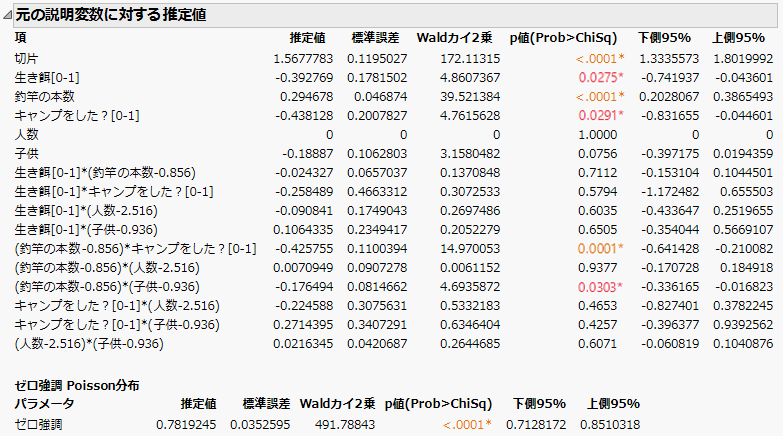Select the (釣竿の本数-0.856)*キャンプをした？[0-1] term
This screenshot has height=436, width=783.
135,248
